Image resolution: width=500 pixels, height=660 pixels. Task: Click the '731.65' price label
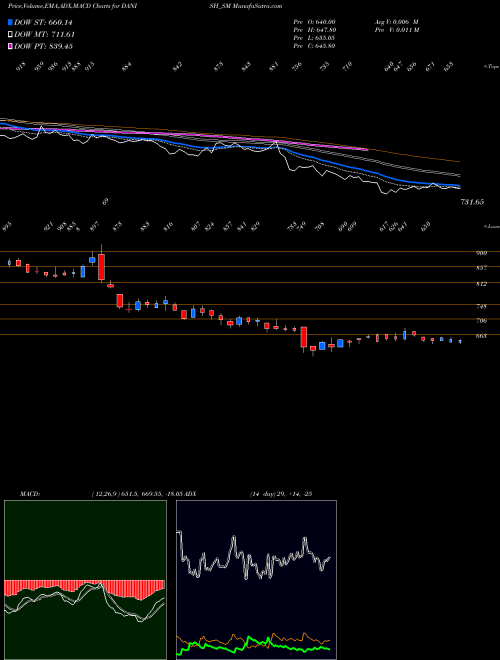tap(472, 202)
